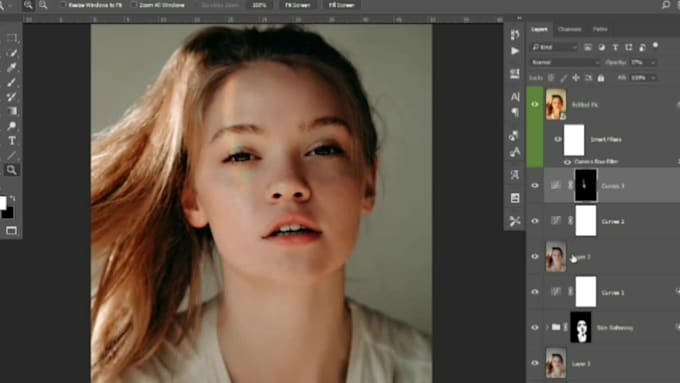Screen dimensions: 680x383
Task: Expand the Skin Softening group
Action: [x=546, y=327]
